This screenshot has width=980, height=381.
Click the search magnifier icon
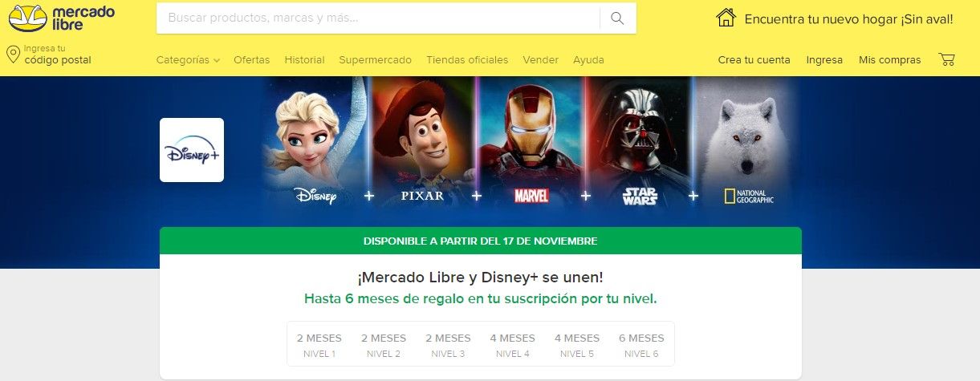(x=617, y=18)
